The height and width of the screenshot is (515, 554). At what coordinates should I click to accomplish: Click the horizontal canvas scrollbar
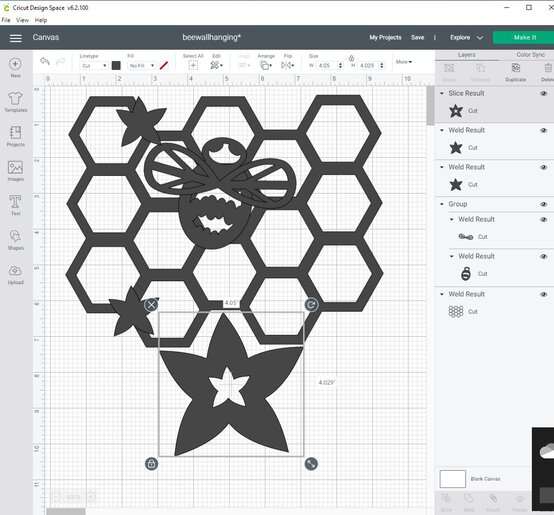click(66, 511)
